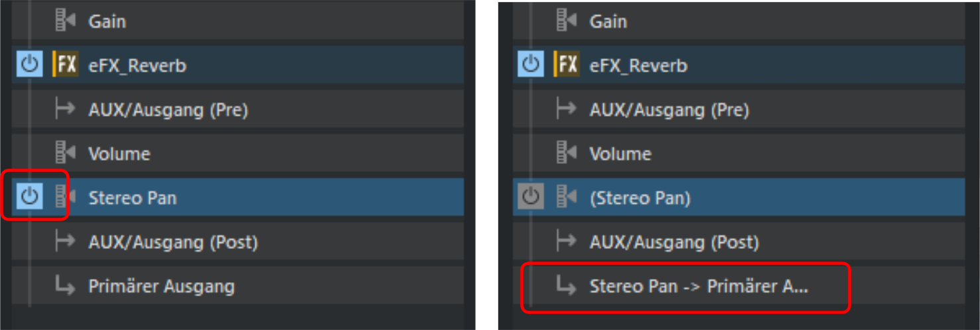
Task: Click the FX icon in the right panel
Action: [x=567, y=65]
